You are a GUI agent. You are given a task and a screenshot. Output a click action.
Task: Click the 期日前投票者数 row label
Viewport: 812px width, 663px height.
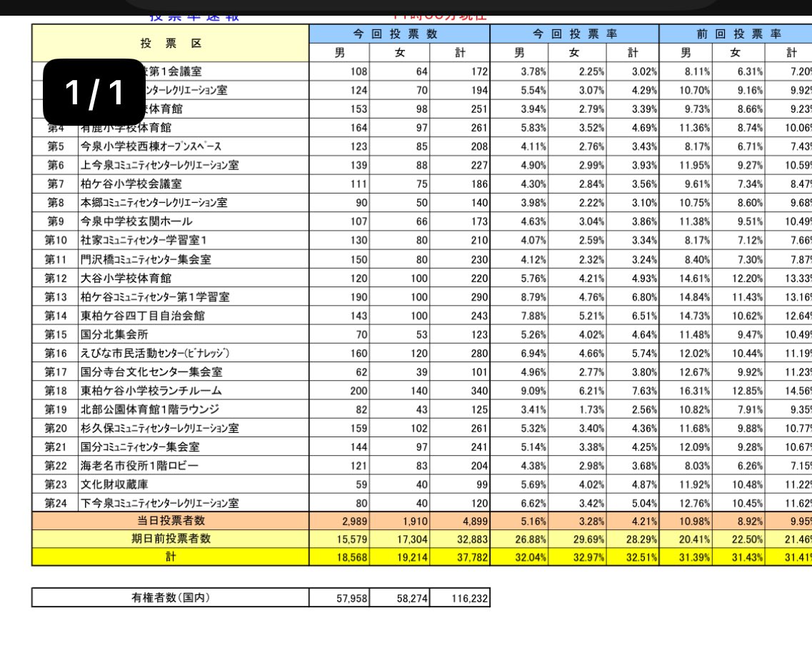point(171,539)
